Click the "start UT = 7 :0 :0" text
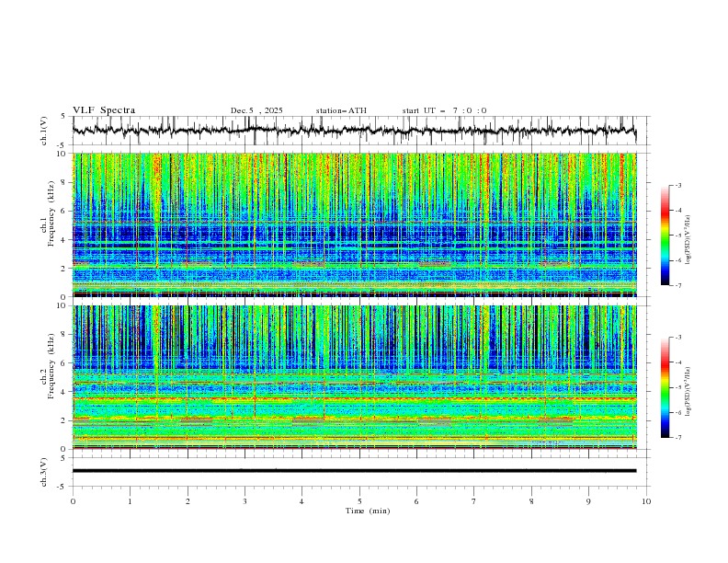The height and width of the screenshot is (563, 728). coord(444,110)
